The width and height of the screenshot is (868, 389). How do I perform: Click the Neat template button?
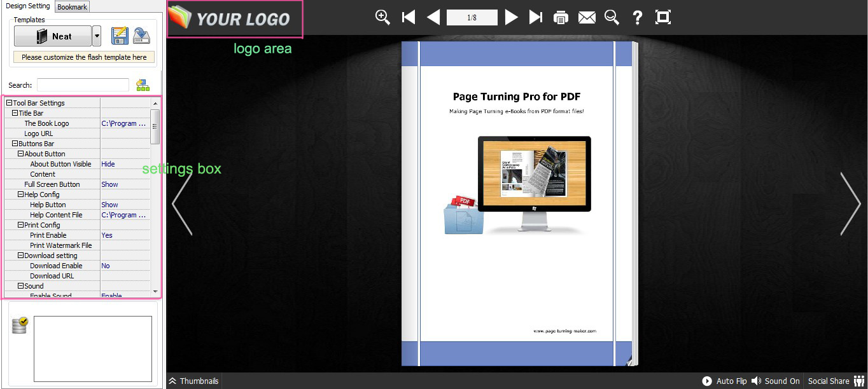(x=53, y=36)
